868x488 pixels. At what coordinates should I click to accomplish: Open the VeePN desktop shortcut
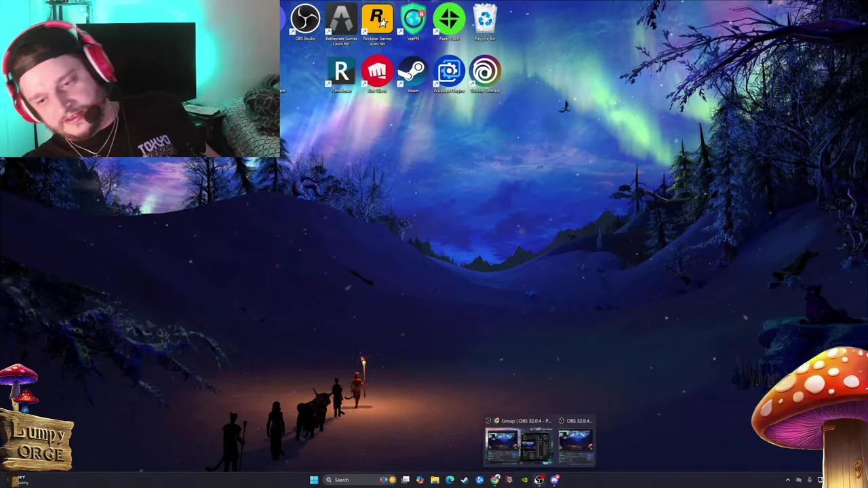pos(413,22)
